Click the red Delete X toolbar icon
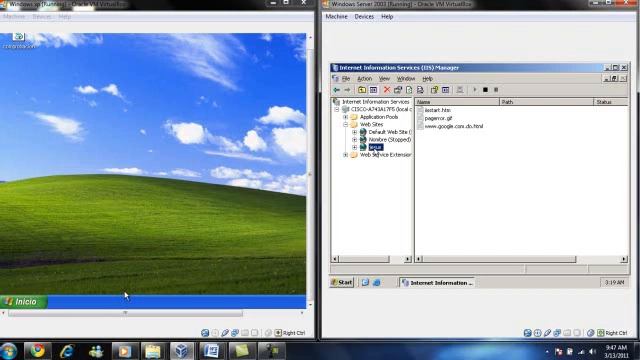The height and width of the screenshot is (360, 640). coord(387,90)
